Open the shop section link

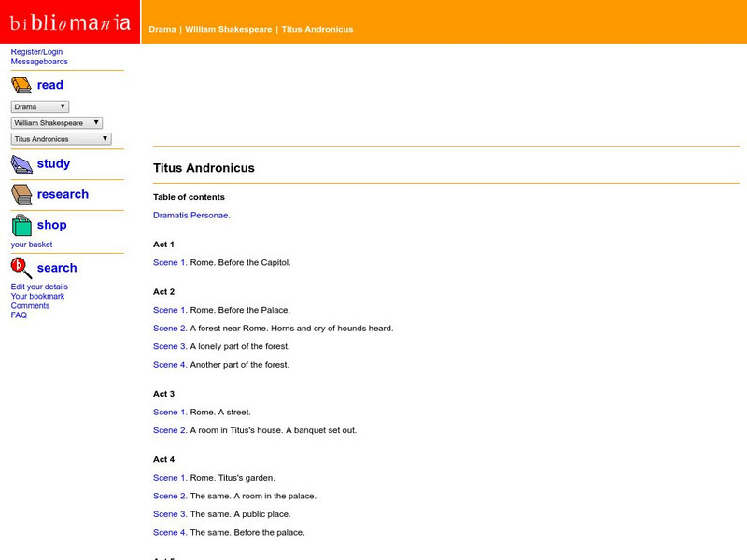coord(52,225)
